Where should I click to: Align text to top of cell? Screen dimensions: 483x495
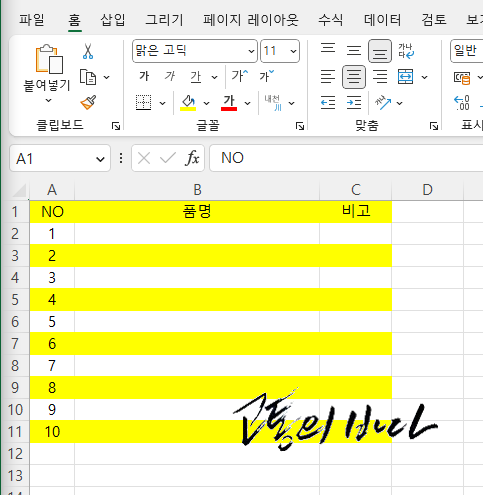(x=328, y=49)
